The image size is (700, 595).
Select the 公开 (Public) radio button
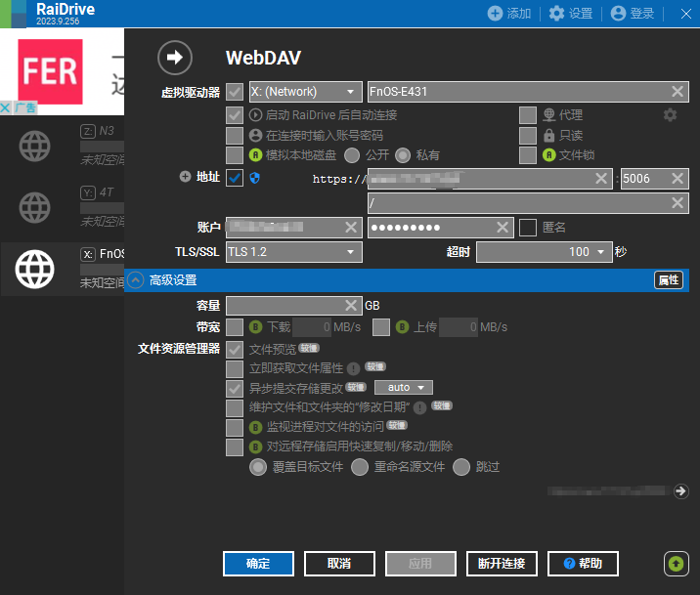[x=352, y=155]
